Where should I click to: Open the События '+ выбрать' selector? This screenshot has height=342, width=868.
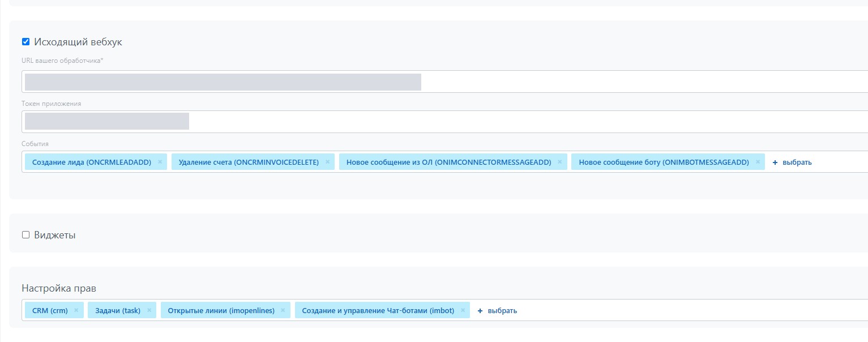pos(792,163)
